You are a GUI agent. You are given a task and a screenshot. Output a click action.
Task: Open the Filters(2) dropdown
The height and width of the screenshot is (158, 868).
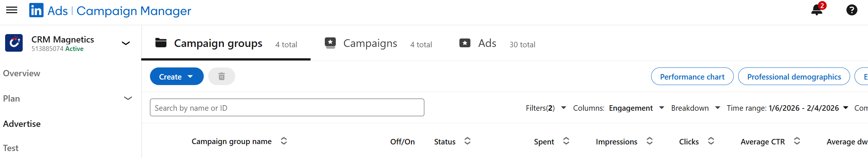(x=546, y=108)
